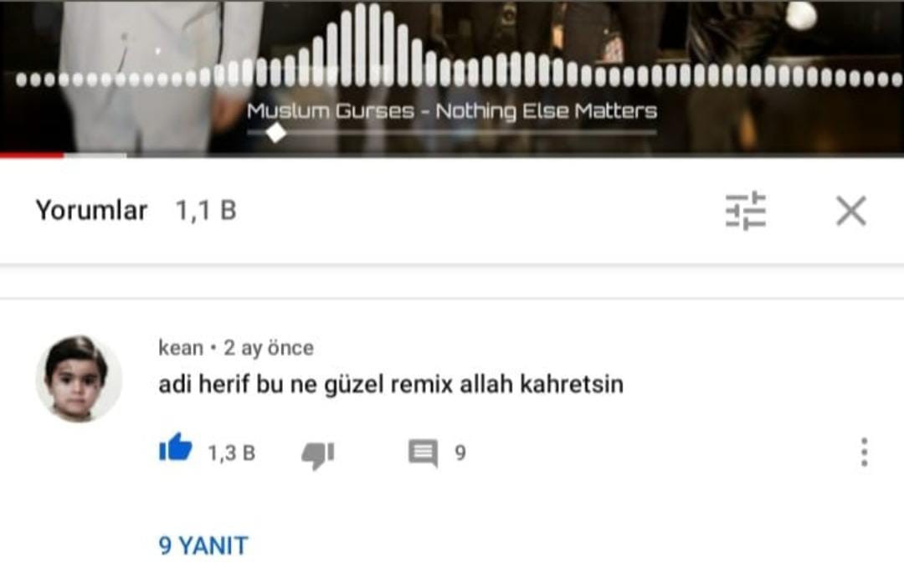Viewport: 904px width, 588px height.
Task: Close the Yorumlar comments panel
Action: pyautogui.click(x=851, y=211)
